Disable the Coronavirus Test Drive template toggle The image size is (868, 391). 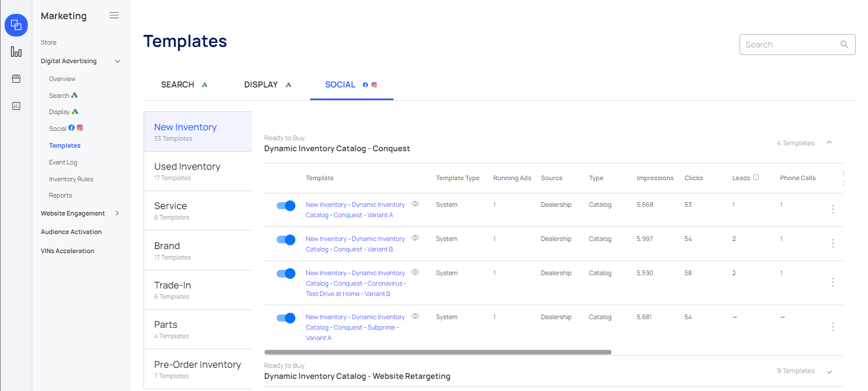(x=286, y=273)
